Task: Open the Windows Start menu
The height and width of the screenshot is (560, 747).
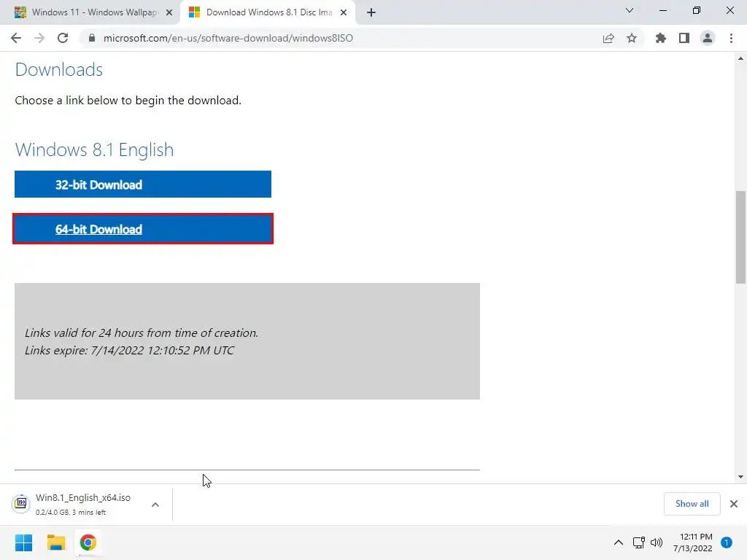Action: tap(23, 542)
